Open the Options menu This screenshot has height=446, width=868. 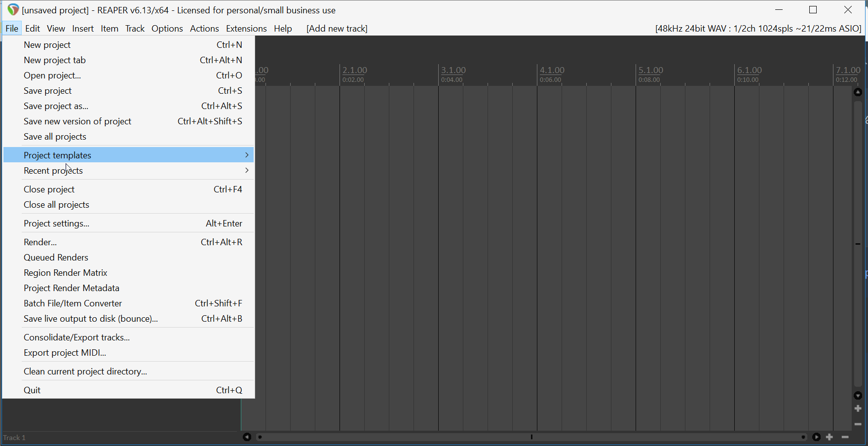tap(167, 28)
